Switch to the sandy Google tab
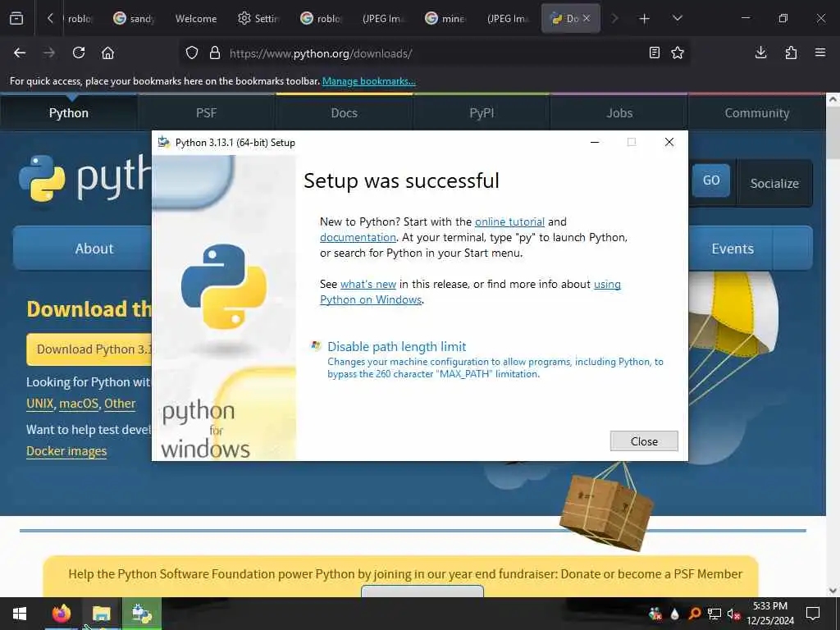Image resolution: width=840 pixels, height=630 pixels. [x=135, y=19]
